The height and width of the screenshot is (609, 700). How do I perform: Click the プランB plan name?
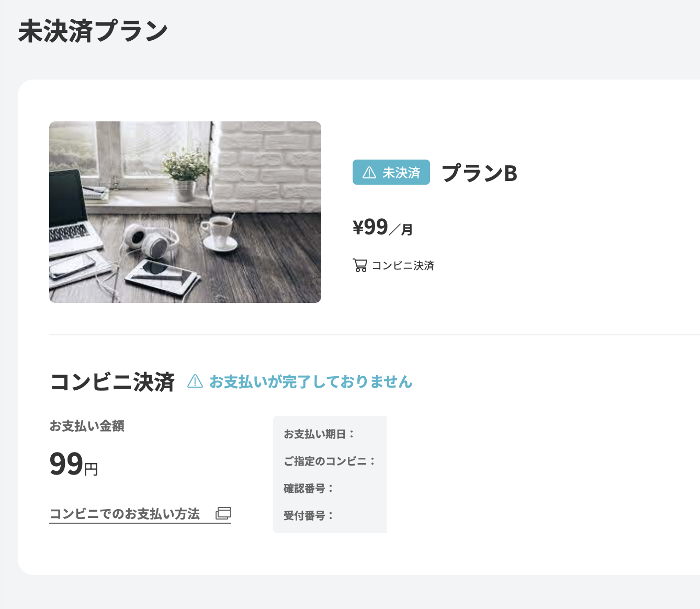click(x=479, y=174)
